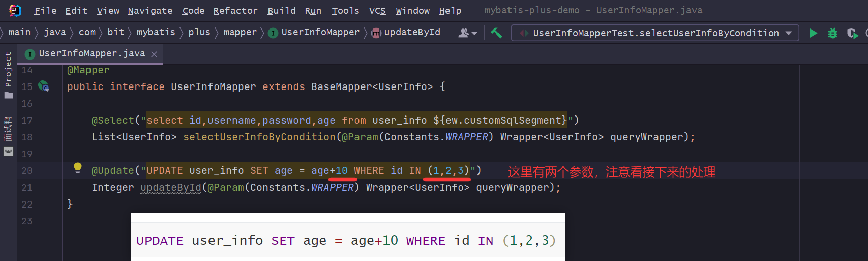Open the Code menu

coord(193,10)
